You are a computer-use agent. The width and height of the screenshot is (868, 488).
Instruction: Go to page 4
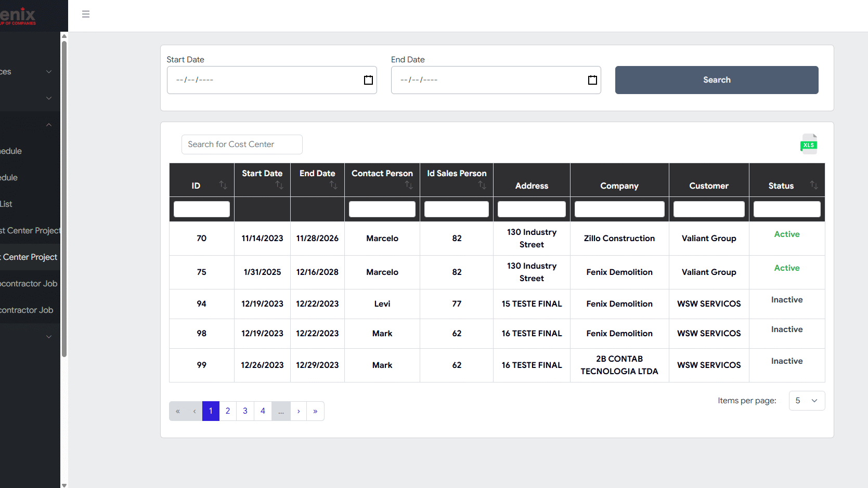tap(263, 411)
